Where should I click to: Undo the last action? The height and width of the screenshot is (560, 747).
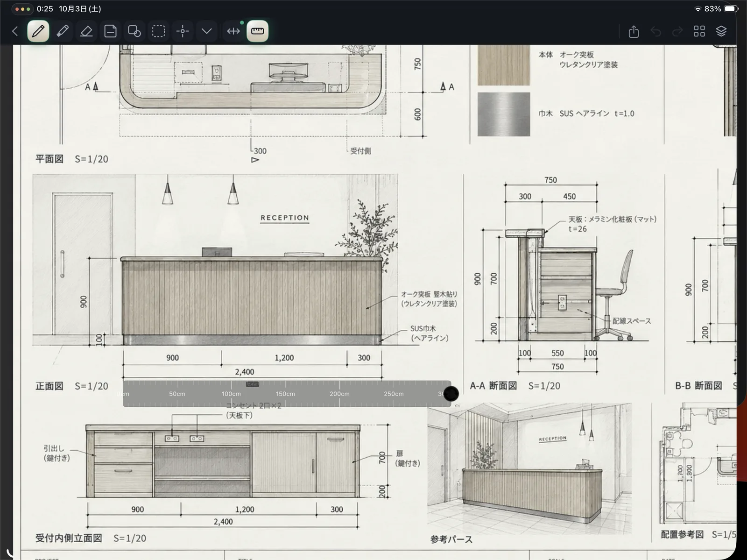(656, 31)
